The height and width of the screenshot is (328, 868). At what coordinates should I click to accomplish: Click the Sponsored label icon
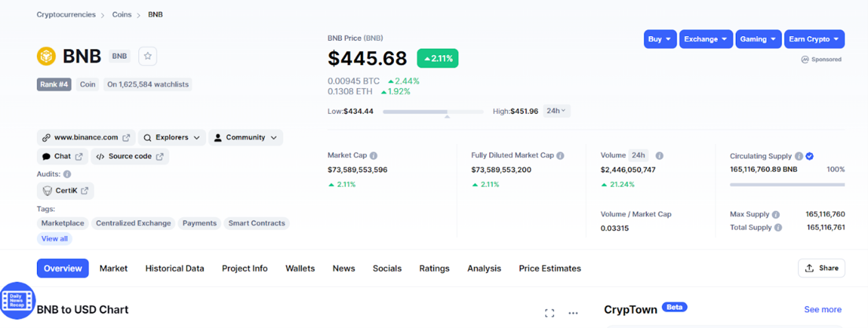point(805,59)
